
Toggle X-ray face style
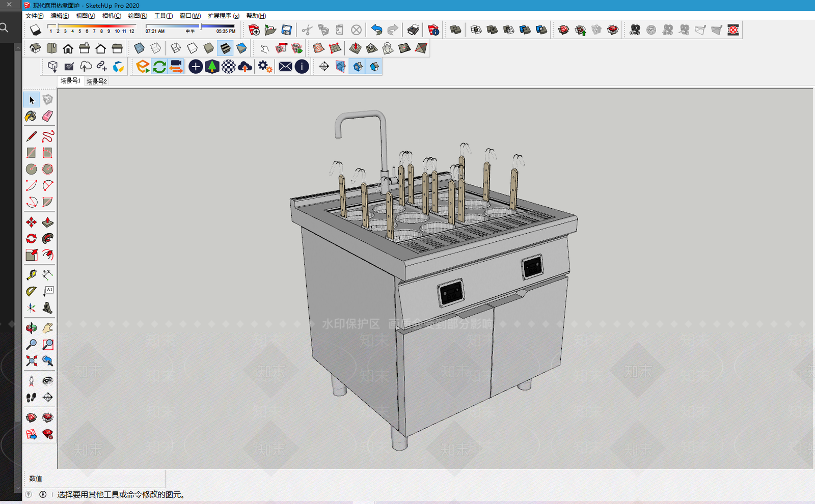tap(139, 48)
